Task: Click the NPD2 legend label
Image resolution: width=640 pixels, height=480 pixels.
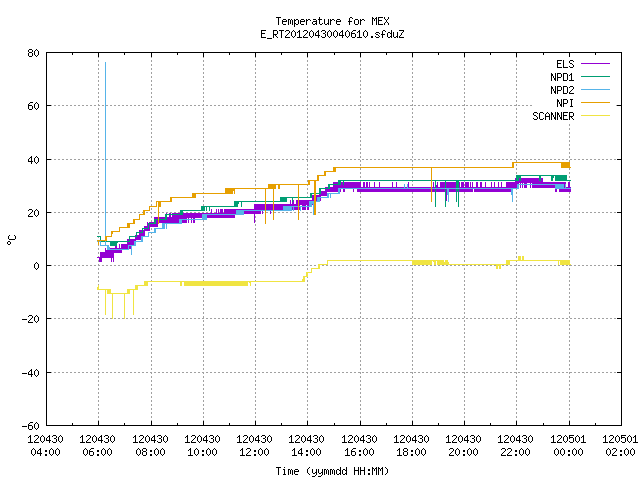Action: point(562,90)
